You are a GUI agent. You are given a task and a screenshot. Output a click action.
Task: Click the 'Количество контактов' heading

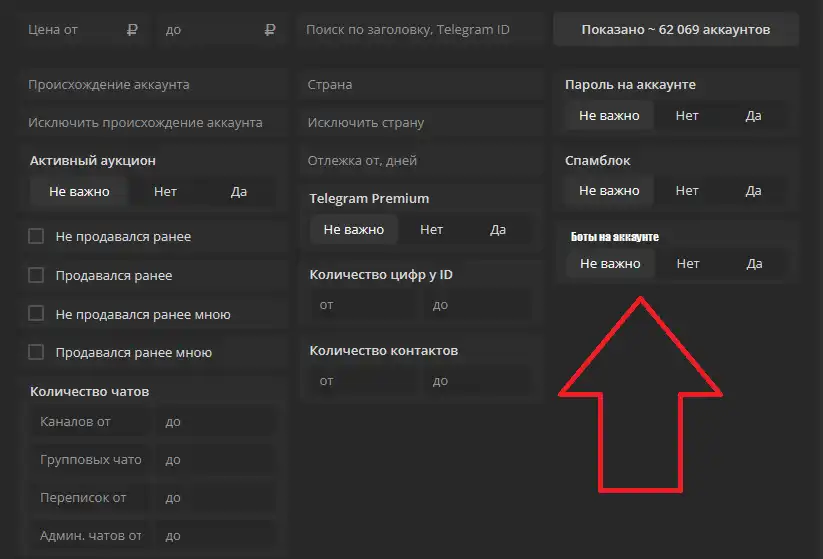click(x=384, y=351)
